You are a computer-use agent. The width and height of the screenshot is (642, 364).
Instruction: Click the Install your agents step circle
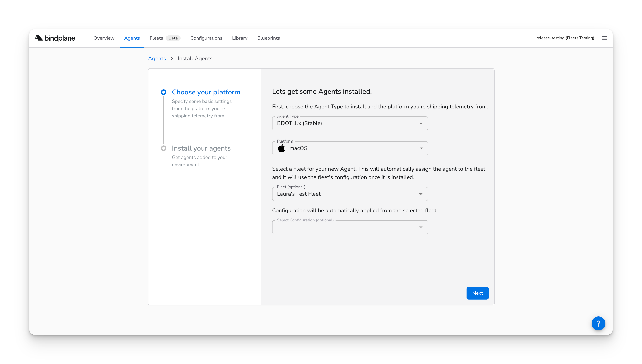pyautogui.click(x=163, y=148)
